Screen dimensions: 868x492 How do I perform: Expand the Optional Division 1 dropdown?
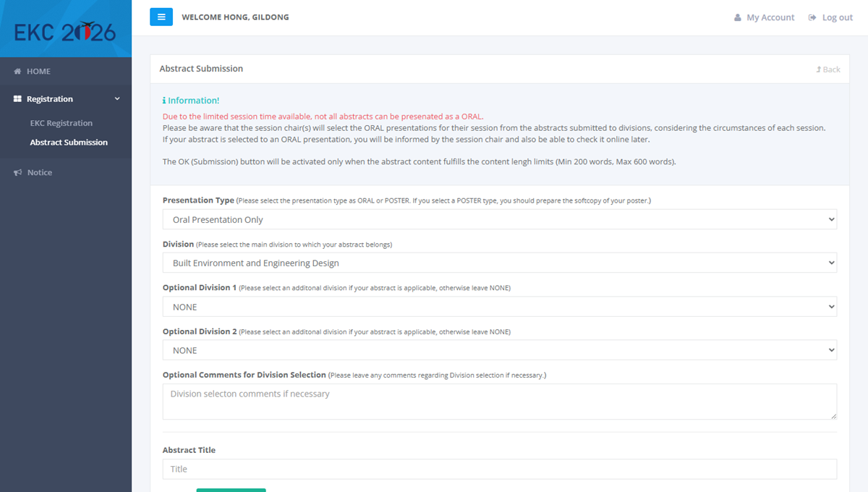499,307
